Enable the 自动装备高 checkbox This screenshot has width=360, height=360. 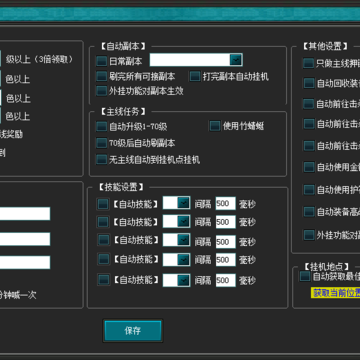pyautogui.click(x=309, y=211)
